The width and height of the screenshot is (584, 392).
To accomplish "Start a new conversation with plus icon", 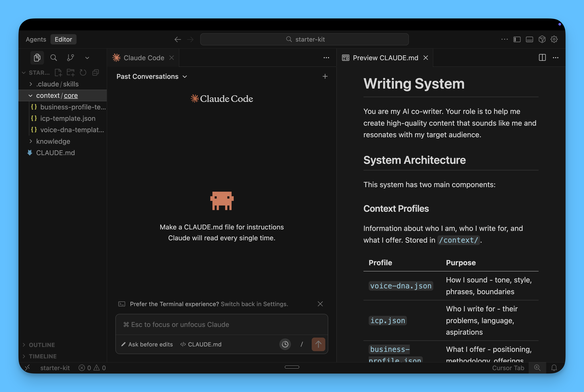I will point(325,76).
